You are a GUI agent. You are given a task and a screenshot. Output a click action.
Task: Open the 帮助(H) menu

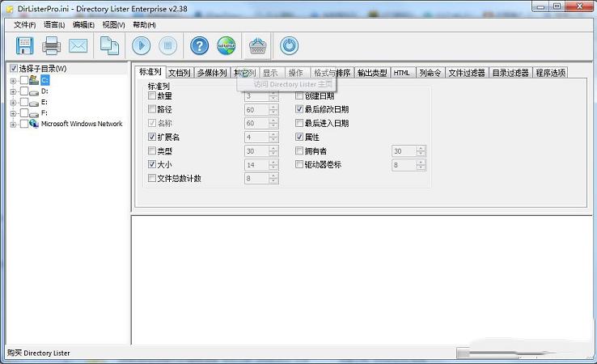144,25
